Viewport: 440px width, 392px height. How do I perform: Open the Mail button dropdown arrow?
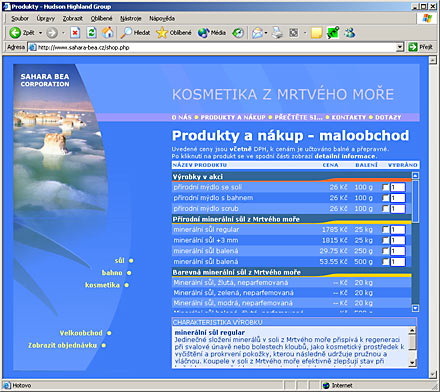pyautogui.click(x=266, y=33)
